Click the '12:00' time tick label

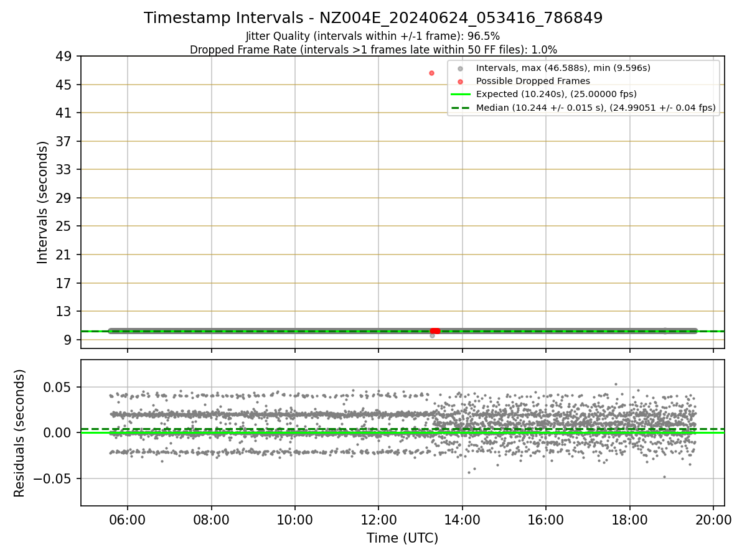click(378, 519)
